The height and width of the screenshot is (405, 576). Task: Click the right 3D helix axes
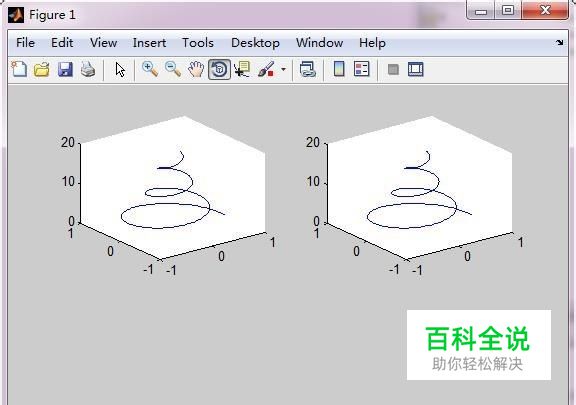(420, 187)
